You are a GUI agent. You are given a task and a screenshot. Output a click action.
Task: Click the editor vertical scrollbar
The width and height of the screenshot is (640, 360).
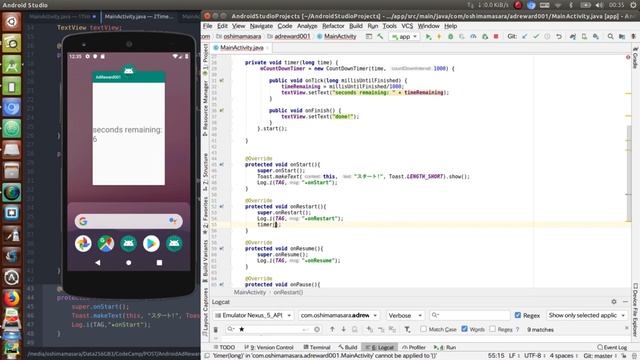[x=629, y=173]
